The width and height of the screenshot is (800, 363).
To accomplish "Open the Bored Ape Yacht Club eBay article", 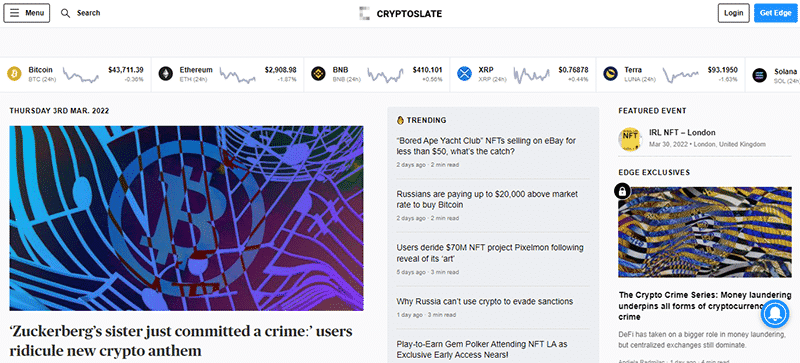I will coord(486,146).
